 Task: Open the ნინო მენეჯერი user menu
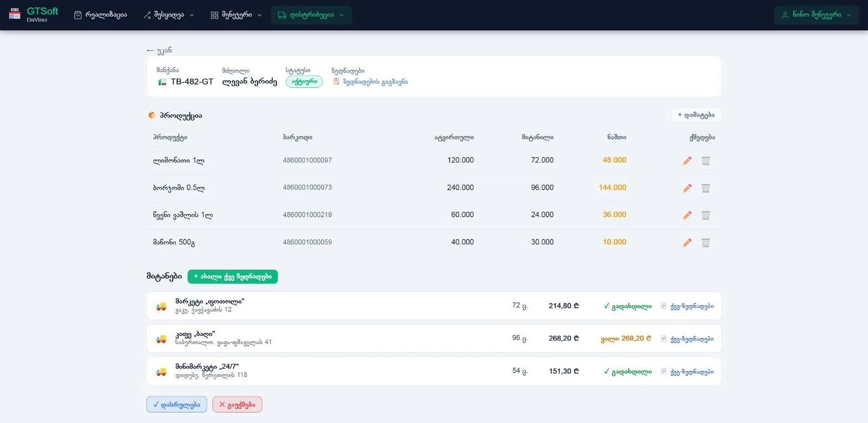[x=816, y=15]
